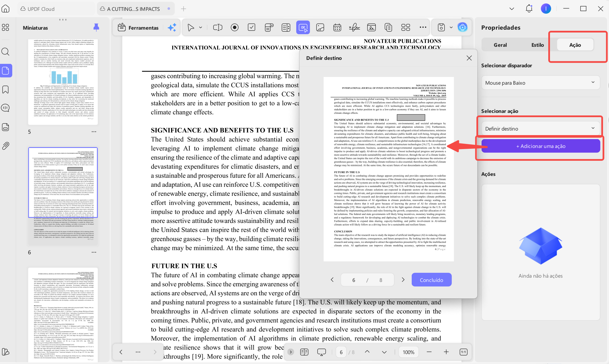
Task: Go to previous page in destination dialog
Action: pyautogui.click(x=332, y=280)
